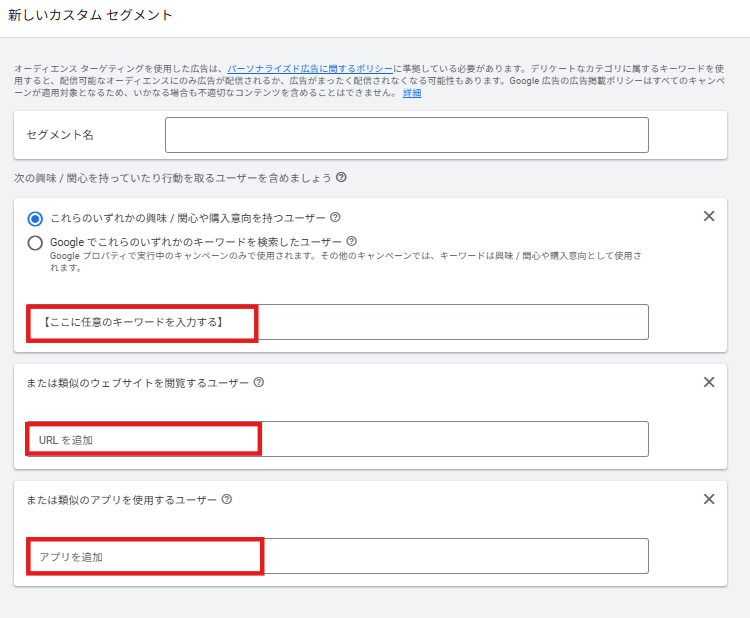Image resolution: width=750 pixels, height=618 pixels.
Task: Remove the similar websites section with its X icon
Action: (709, 382)
